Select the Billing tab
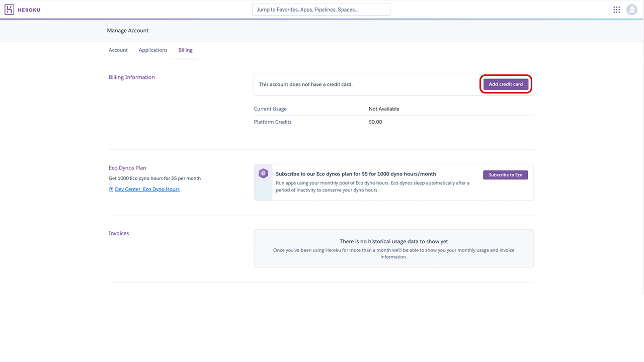Image resolution: width=644 pixels, height=362 pixels. [x=186, y=50]
